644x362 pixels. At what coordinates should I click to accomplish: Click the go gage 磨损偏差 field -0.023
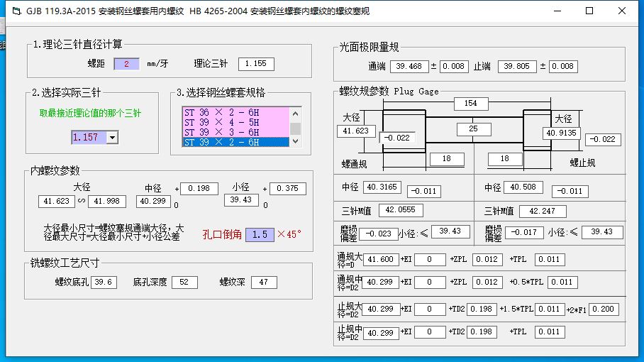pyautogui.click(x=379, y=234)
